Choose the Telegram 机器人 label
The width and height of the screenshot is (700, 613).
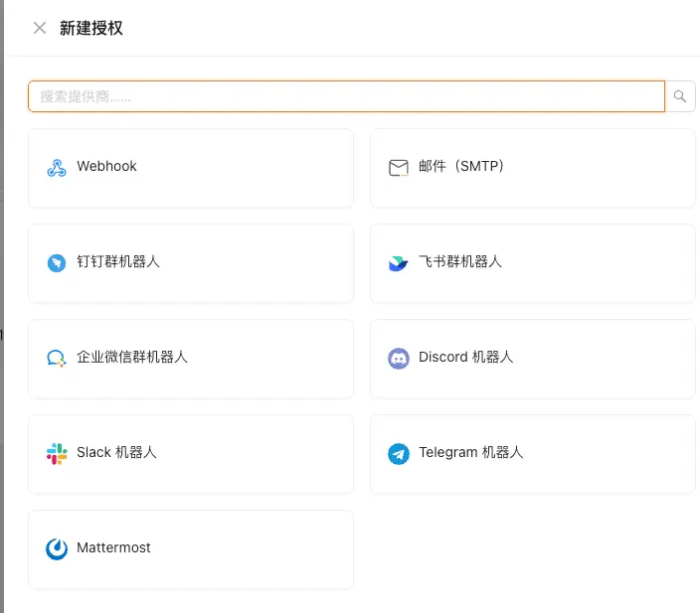(x=470, y=453)
